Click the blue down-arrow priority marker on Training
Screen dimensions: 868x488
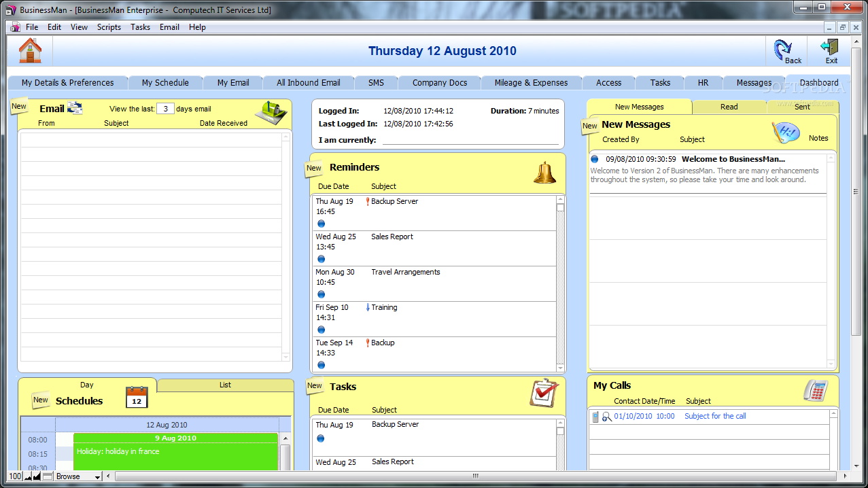tap(368, 307)
